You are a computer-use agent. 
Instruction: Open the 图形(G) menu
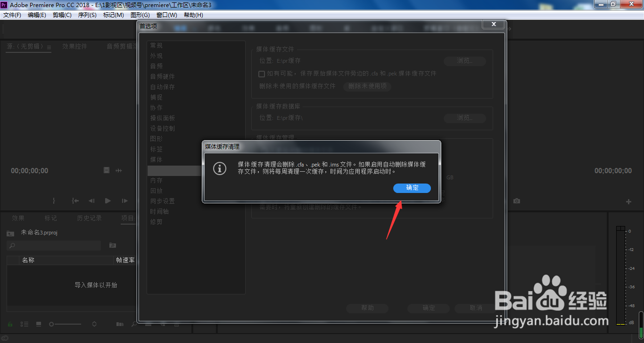point(140,15)
